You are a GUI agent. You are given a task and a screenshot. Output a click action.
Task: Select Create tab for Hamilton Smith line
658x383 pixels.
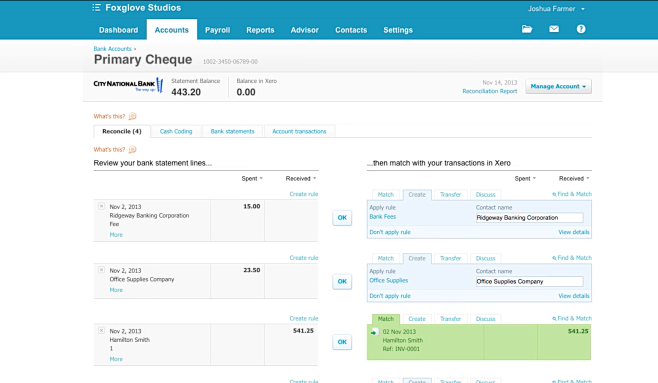[x=417, y=319]
